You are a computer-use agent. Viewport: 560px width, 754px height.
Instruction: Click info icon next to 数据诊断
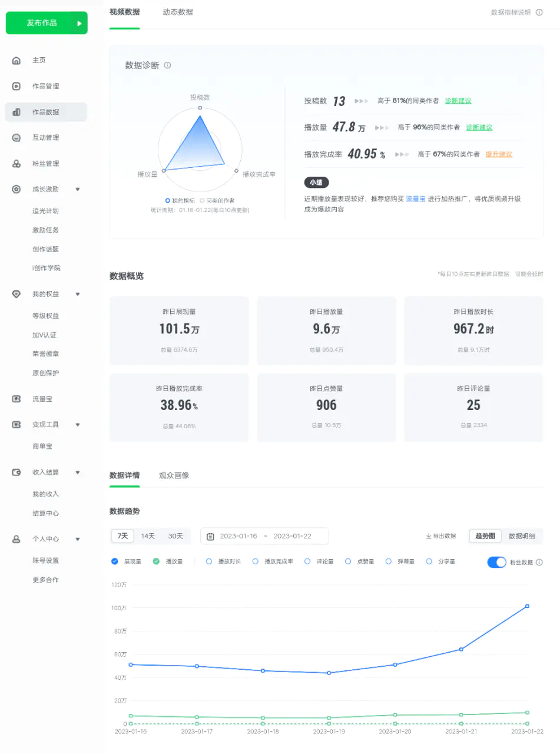coord(168,65)
